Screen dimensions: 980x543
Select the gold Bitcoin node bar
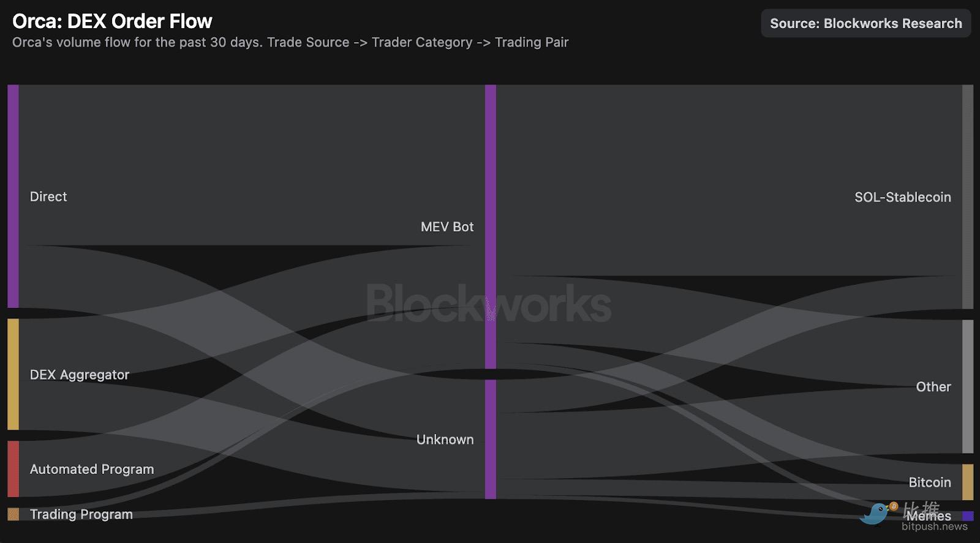coord(968,482)
